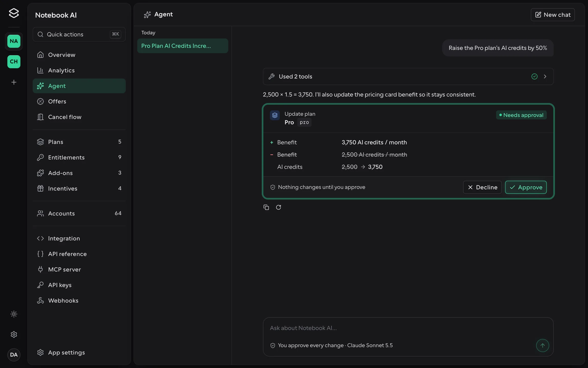This screenshot has width=588, height=368.
Task: Click the Agent header sparkle icon
Action: [147, 15]
